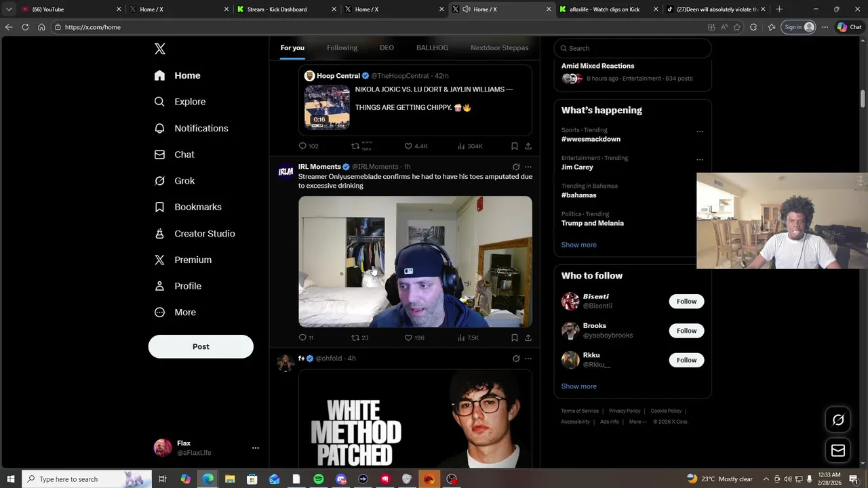Open the Profile sidebar item
This screenshot has height=488, width=868.
coord(178,286)
